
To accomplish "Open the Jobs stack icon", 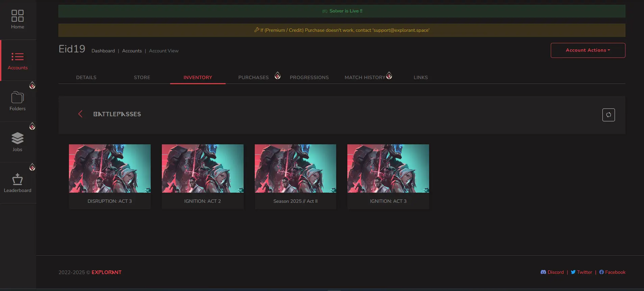I will click(x=18, y=138).
